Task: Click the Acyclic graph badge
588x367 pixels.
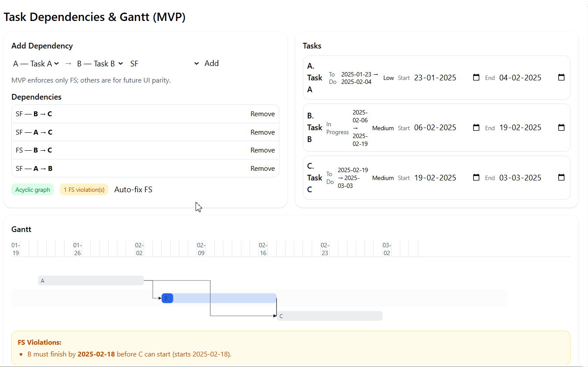Action: (33, 190)
